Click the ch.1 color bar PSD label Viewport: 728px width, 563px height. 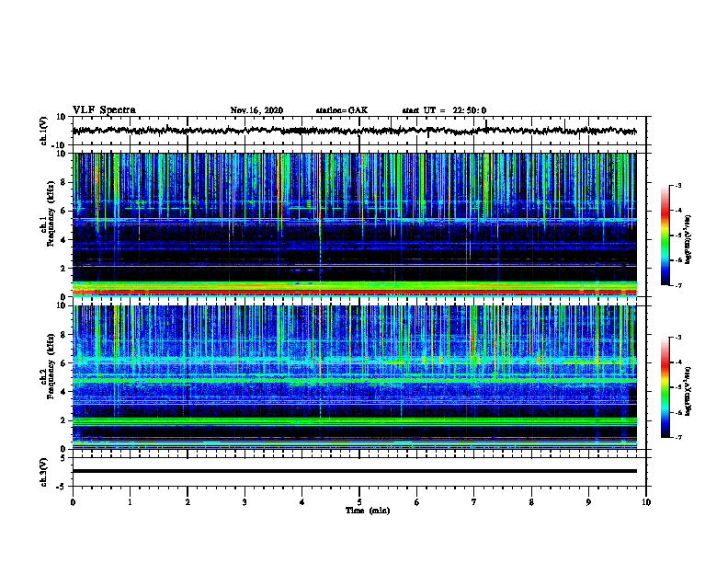click(x=688, y=240)
